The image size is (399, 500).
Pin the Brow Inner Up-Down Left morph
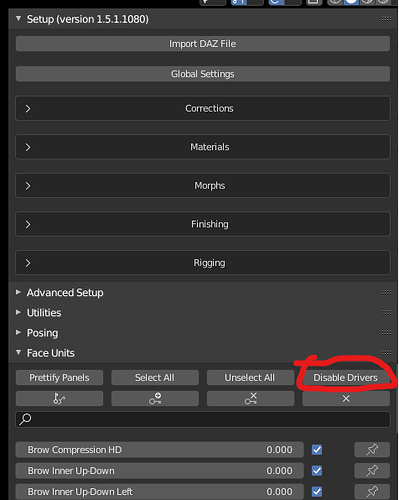pyautogui.click(x=372, y=492)
